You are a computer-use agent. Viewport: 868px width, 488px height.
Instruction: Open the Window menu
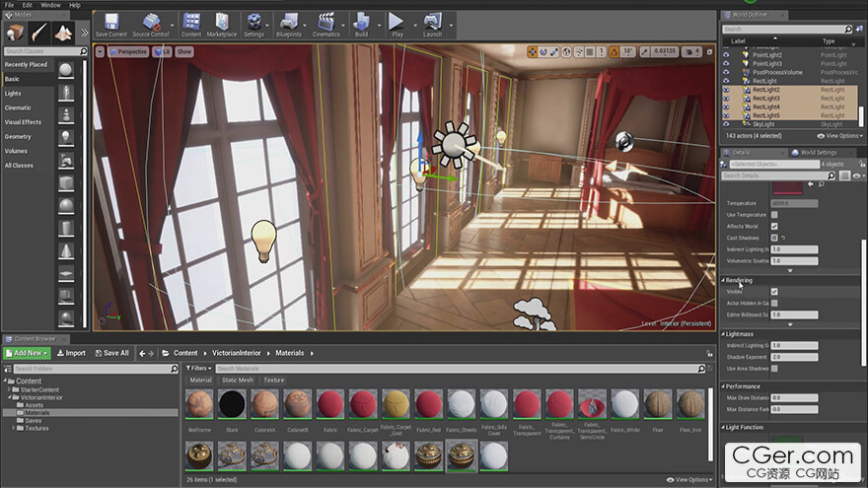[x=49, y=5]
